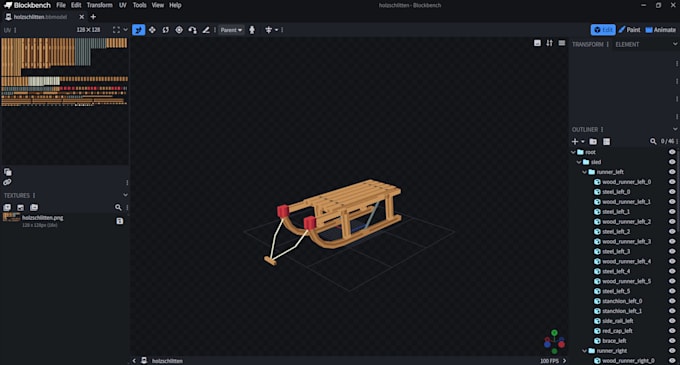Click the texture group folder icon
680x365 pixels.
coord(34,208)
